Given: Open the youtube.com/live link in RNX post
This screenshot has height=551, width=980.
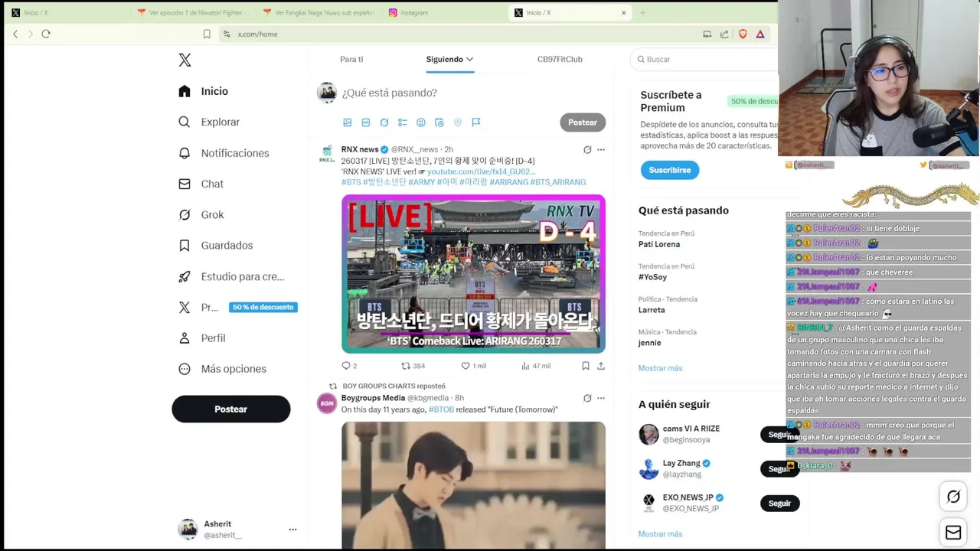Looking at the screenshot, I should pos(481,171).
